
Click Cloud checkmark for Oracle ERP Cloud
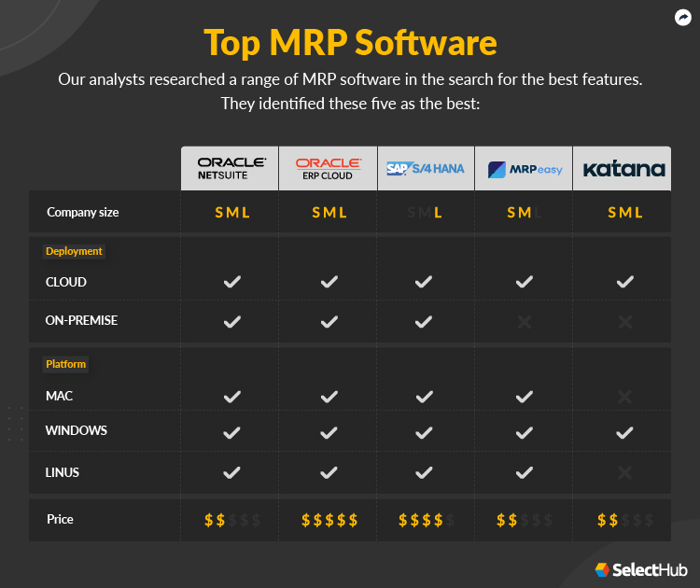click(x=329, y=282)
